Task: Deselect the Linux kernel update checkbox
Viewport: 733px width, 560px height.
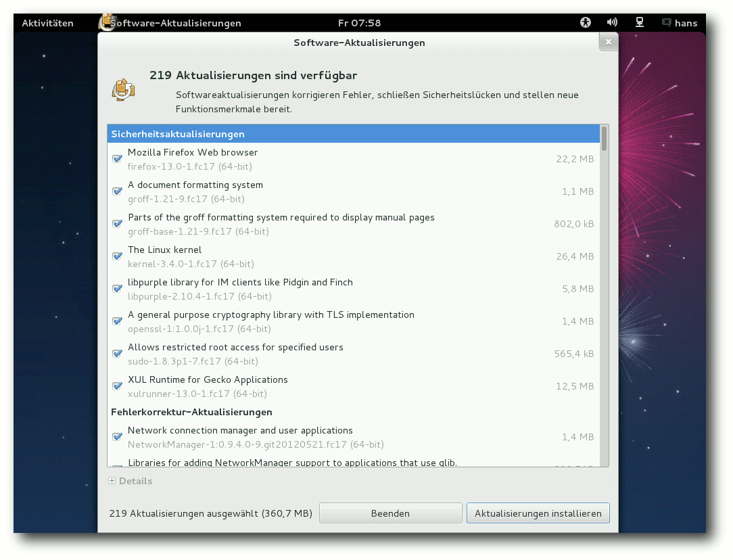Action: click(x=118, y=256)
